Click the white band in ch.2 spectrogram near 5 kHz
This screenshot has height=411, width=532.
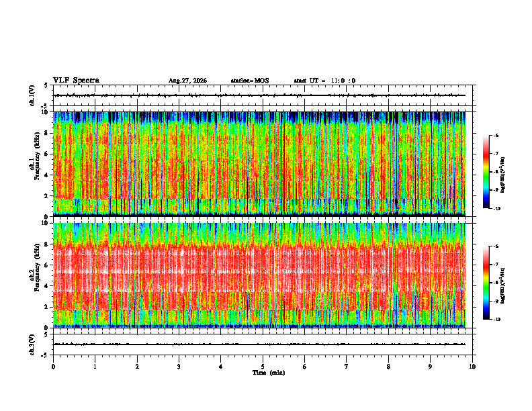(259, 272)
